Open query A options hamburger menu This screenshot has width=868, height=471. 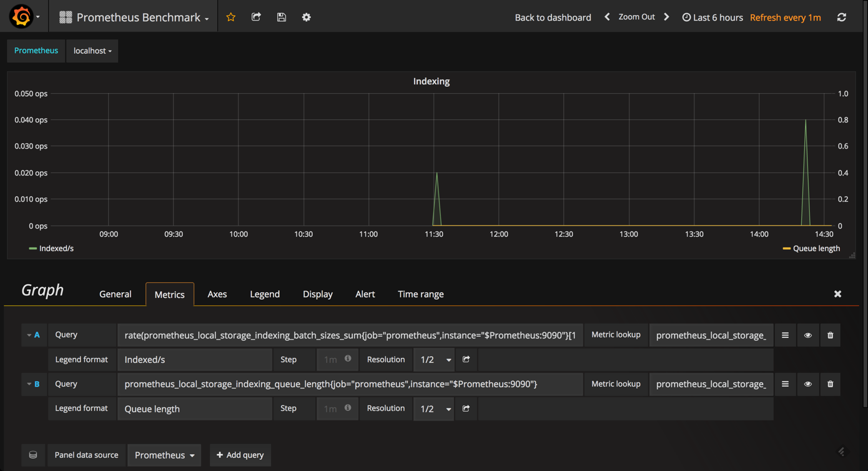pos(785,335)
